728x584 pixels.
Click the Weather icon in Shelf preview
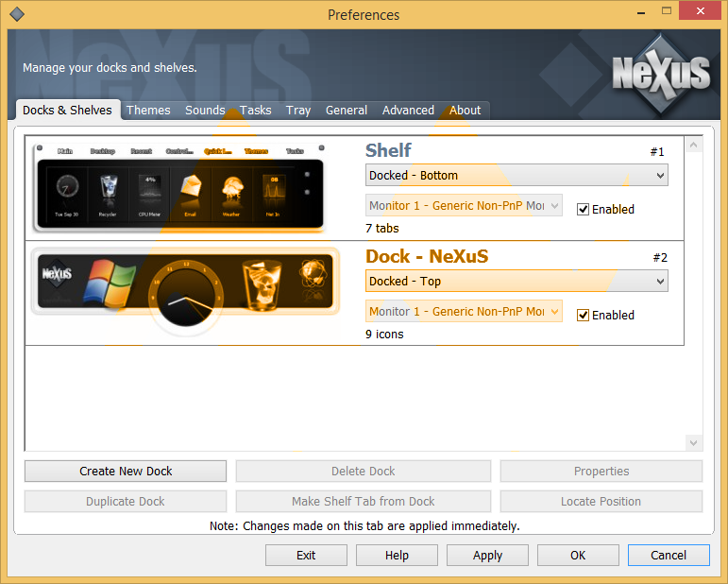231,188
